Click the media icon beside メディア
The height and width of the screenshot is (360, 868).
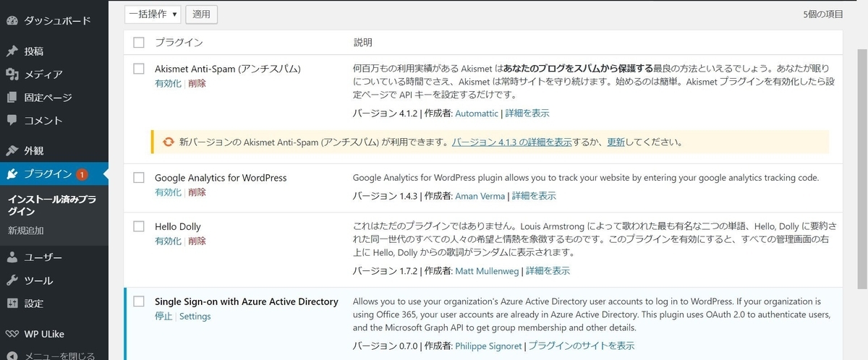pyautogui.click(x=12, y=74)
